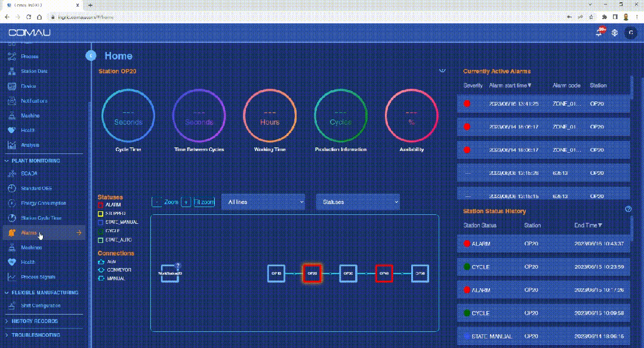Click the zoom out minus button
Viewport: 644px width, 348px height.
157,202
